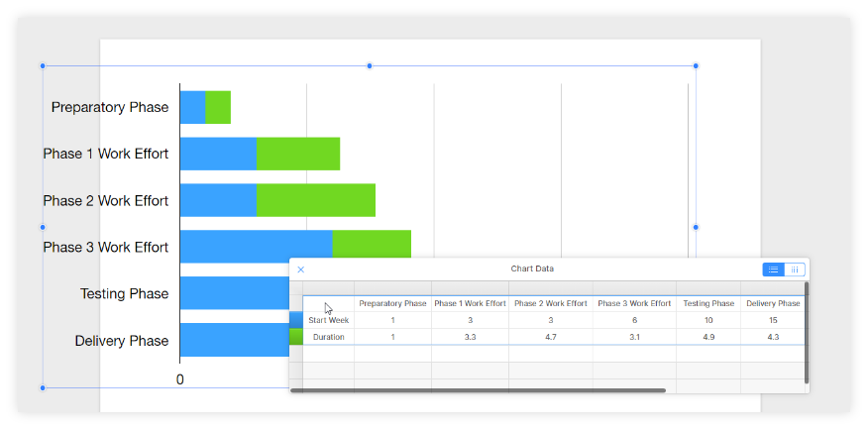The height and width of the screenshot is (430, 868).
Task: Click Start Week cell for Delivery Phase (15)
Action: (773, 320)
